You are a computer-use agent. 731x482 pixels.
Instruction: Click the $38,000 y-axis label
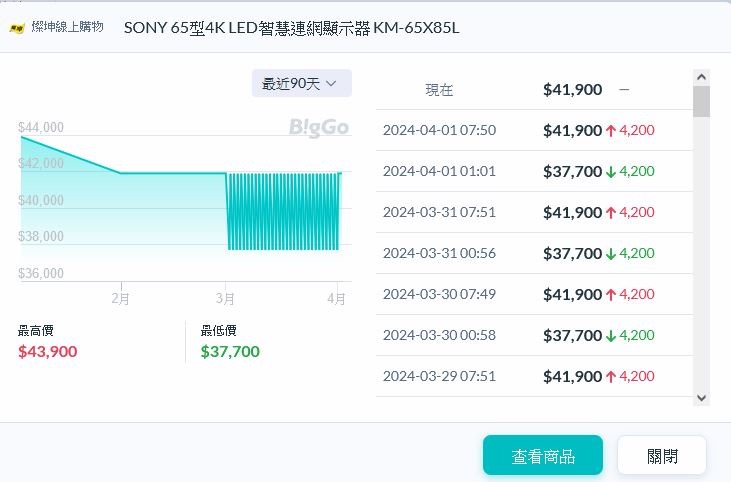(x=41, y=236)
